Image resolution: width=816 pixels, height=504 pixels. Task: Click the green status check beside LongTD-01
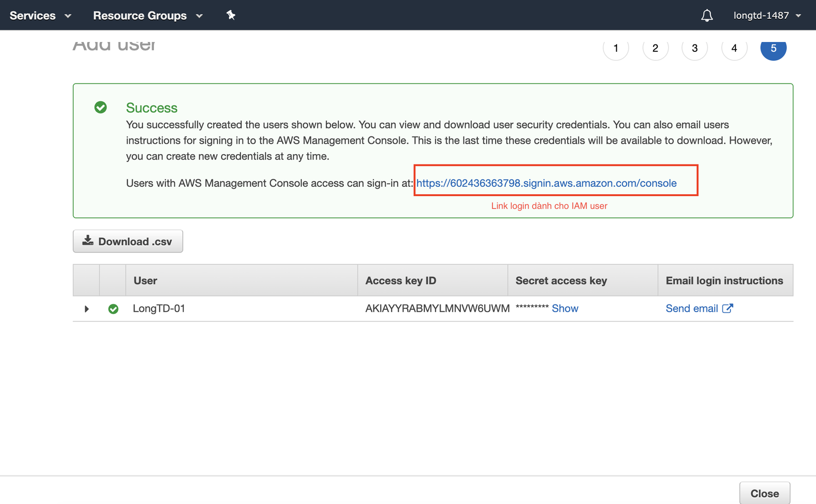pos(113,309)
